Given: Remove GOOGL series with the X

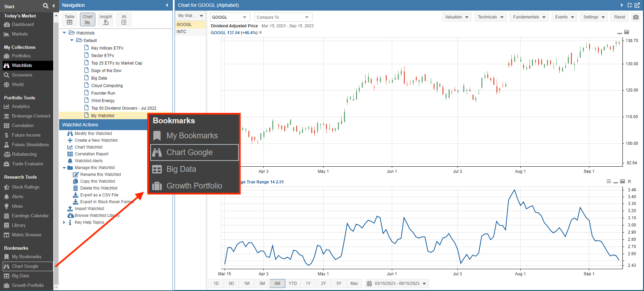Looking at the screenshot, I should click(x=260, y=33).
